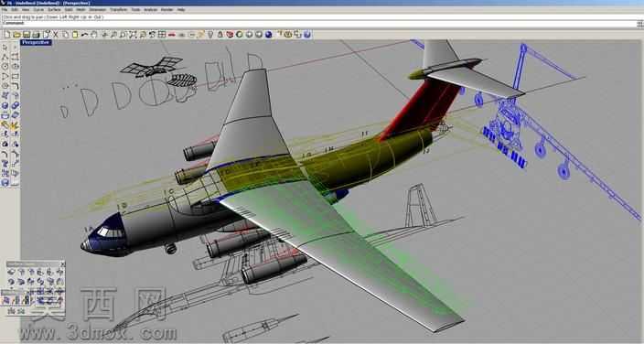This screenshot has width=644, height=344.
Task: Click the Perspective viewport title label
Action: click(x=36, y=42)
